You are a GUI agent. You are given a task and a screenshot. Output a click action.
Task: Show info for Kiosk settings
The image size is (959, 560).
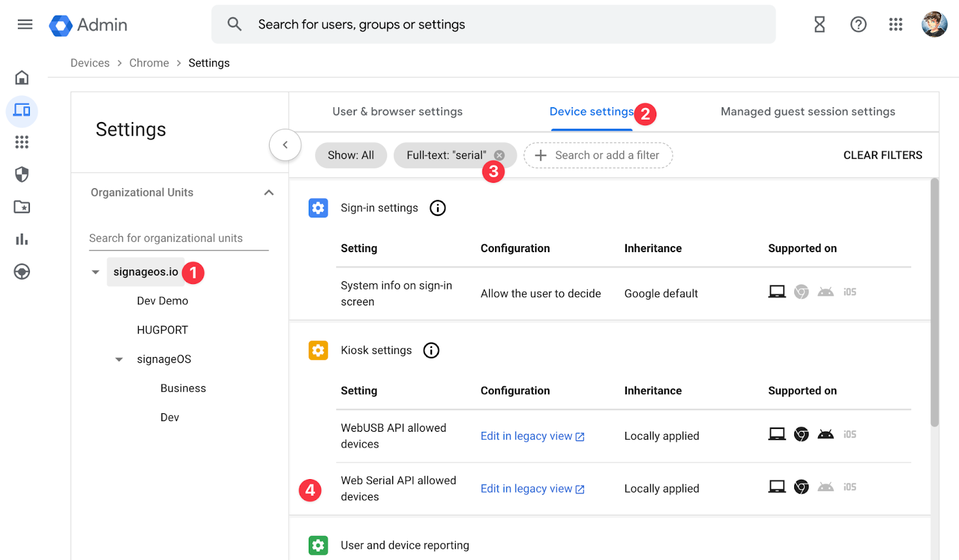pos(431,350)
